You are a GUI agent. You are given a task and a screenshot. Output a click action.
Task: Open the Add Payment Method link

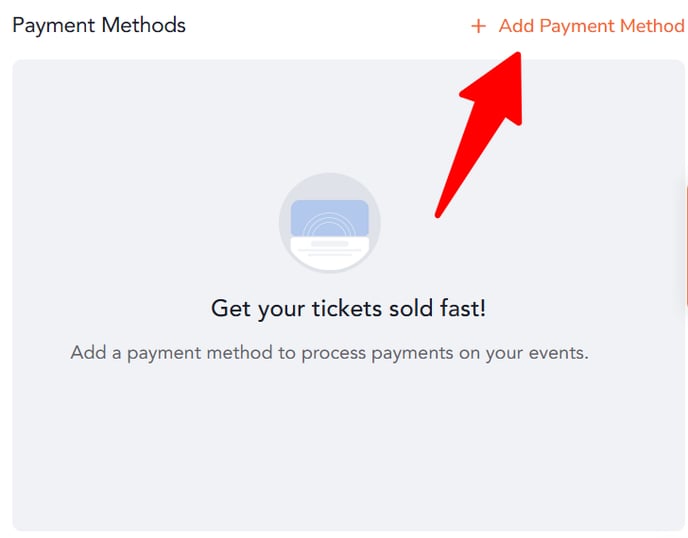click(x=578, y=26)
